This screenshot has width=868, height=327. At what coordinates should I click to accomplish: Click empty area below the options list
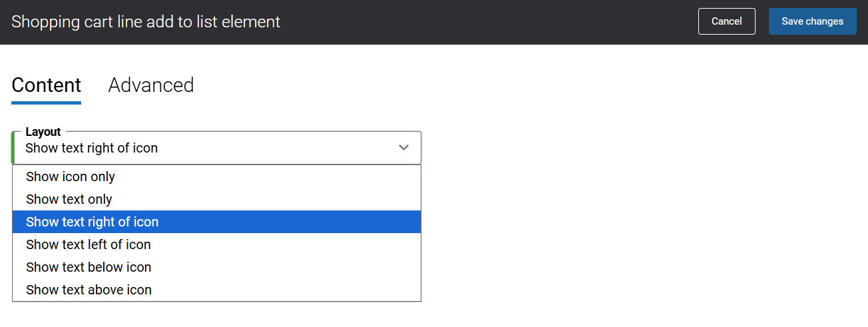point(217,315)
